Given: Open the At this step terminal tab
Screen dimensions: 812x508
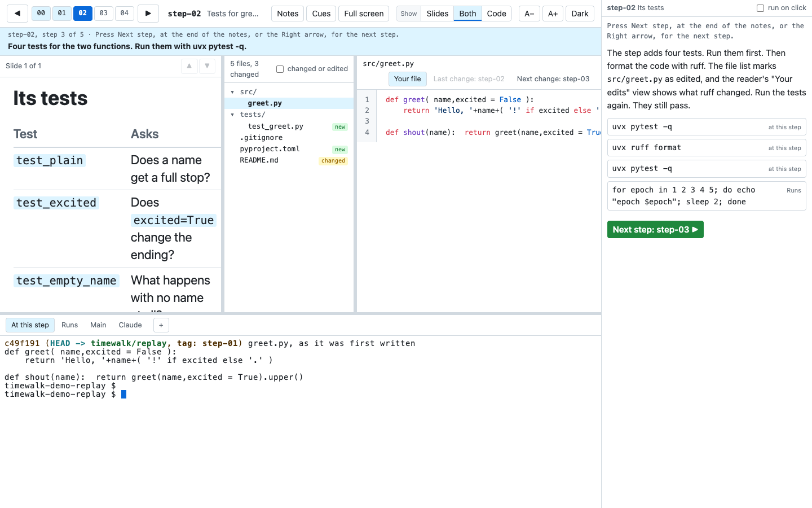Looking at the screenshot, I should pyautogui.click(x=30, y=325).
